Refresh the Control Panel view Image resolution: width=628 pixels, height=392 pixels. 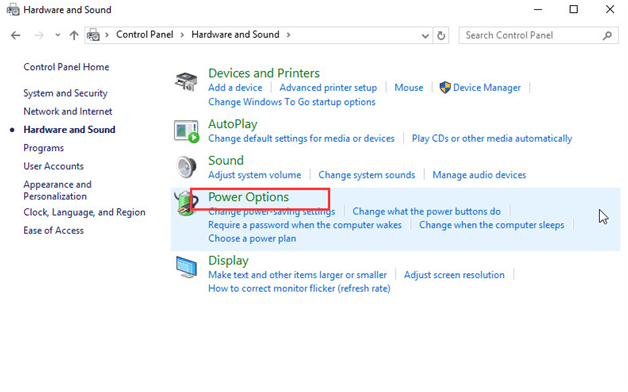pyautogui.click(x=441, y=36)
